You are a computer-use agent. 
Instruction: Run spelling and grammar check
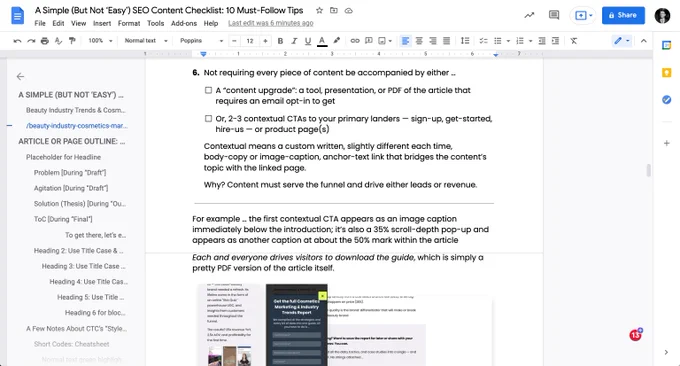59,41
